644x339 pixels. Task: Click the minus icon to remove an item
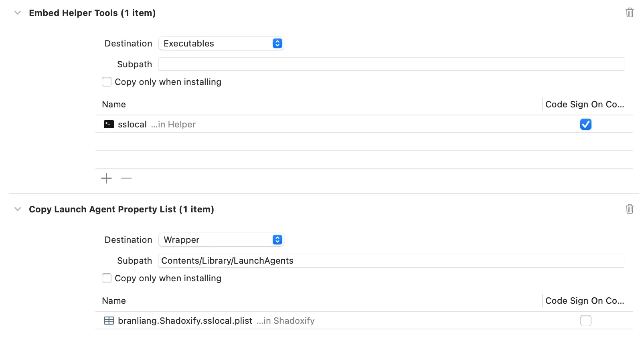(x=126, y=178)
